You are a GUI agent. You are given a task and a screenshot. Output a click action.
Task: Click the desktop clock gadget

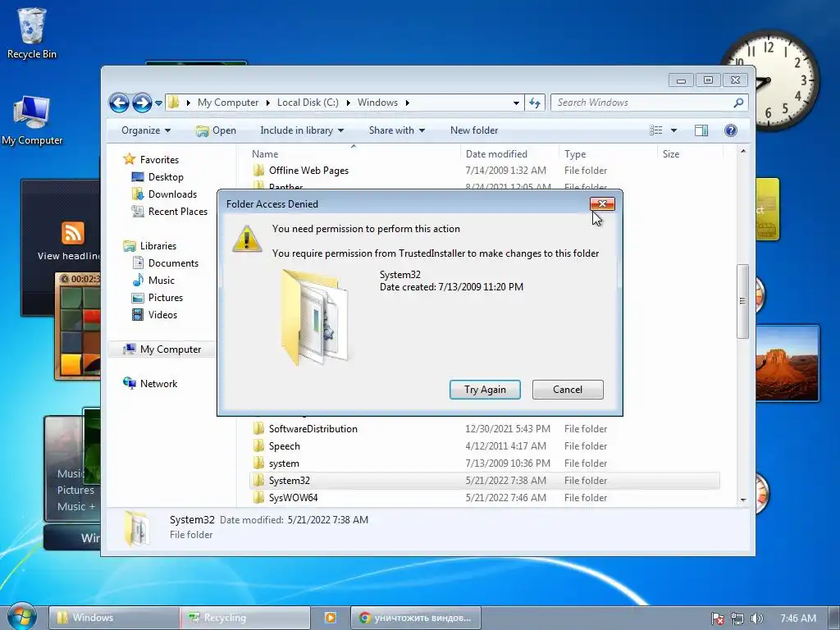pyautogui.click(x=769, y=80)
